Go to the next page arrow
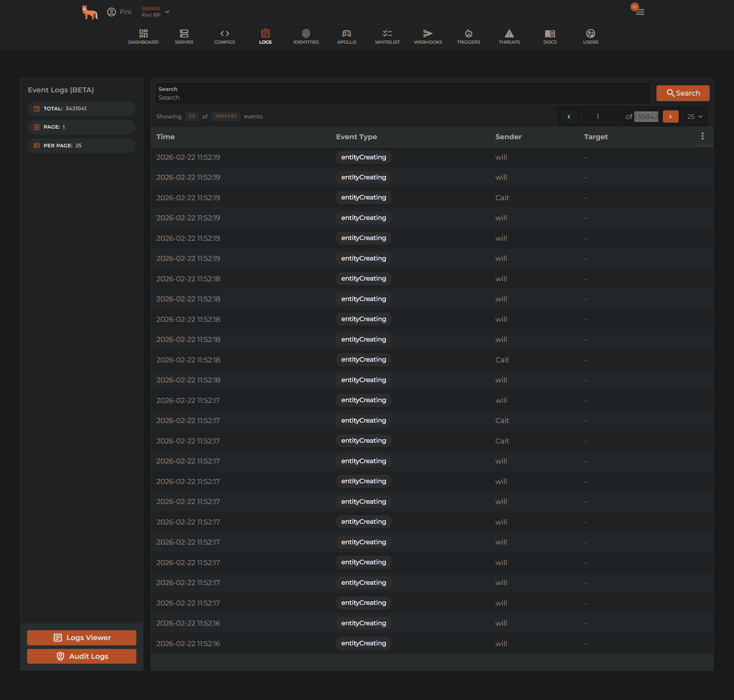This screenshot has height=700, width=734. pyautogui.click(x=670, y=116)
